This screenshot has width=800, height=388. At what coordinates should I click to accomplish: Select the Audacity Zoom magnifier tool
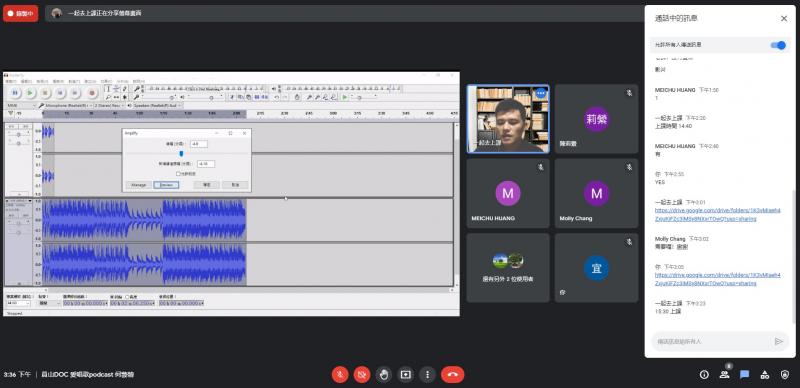108,97
